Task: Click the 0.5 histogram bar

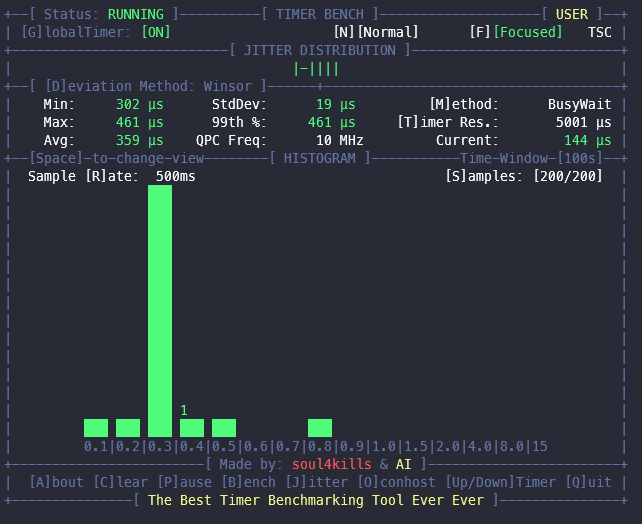Action: (x=224, y=428)
